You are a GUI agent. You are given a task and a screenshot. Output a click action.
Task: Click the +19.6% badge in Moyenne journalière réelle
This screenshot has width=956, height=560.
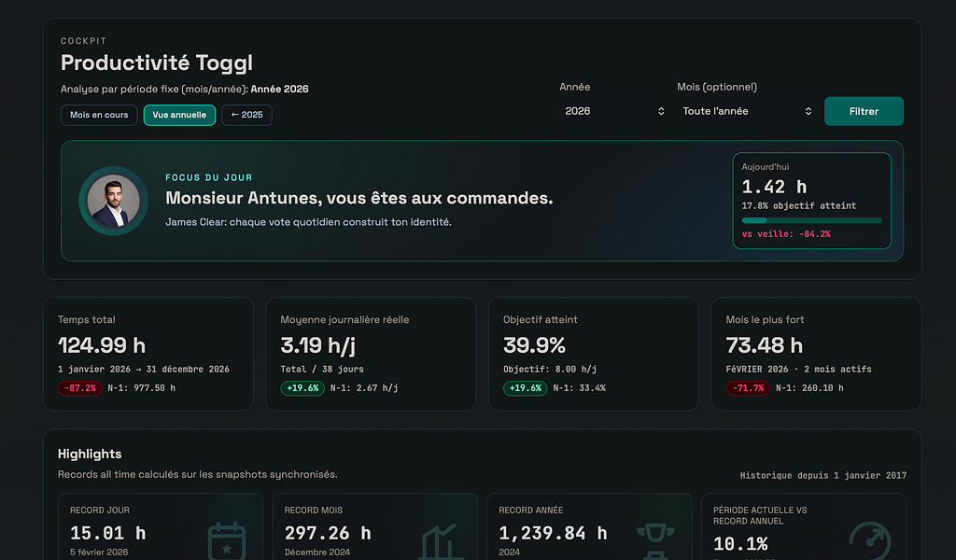(302, 388)
